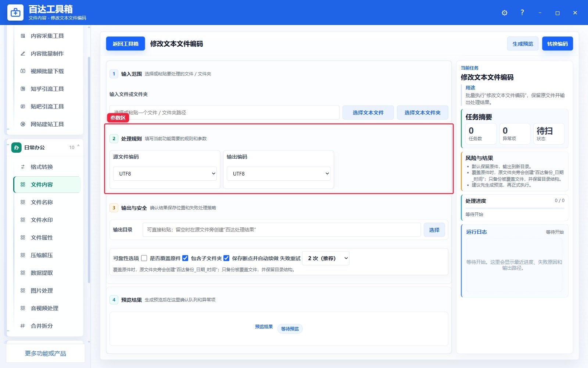Click the 任务数 count card
Screen dimensions: 588x368
(481, 134)
